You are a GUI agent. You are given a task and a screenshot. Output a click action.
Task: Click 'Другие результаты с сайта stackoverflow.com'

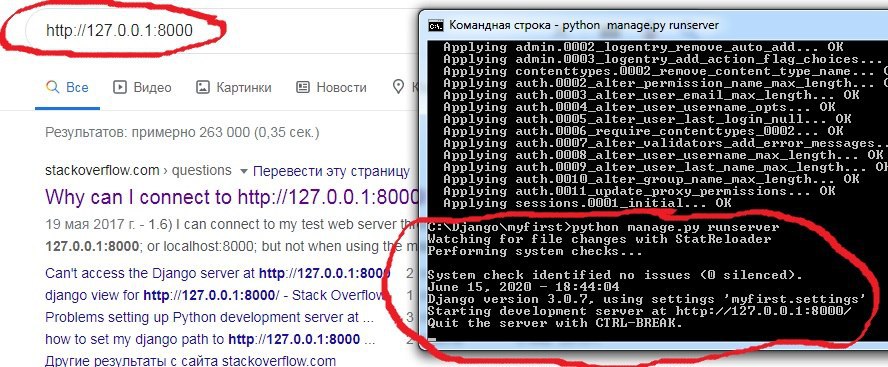[x=190, y=361]
